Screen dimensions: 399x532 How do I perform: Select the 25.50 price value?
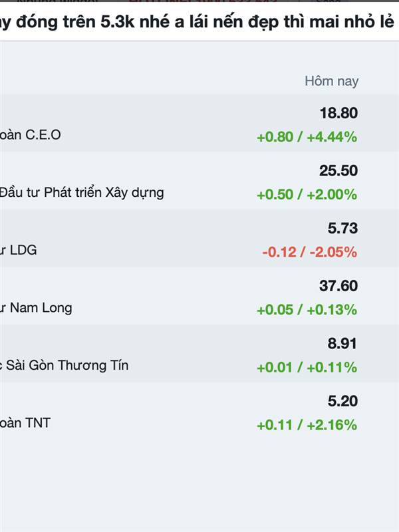click(338, 170)
